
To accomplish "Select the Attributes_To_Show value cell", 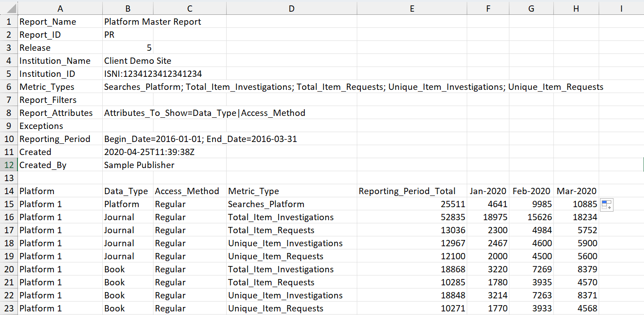I will pyautogui.click(x=205, y=113).
